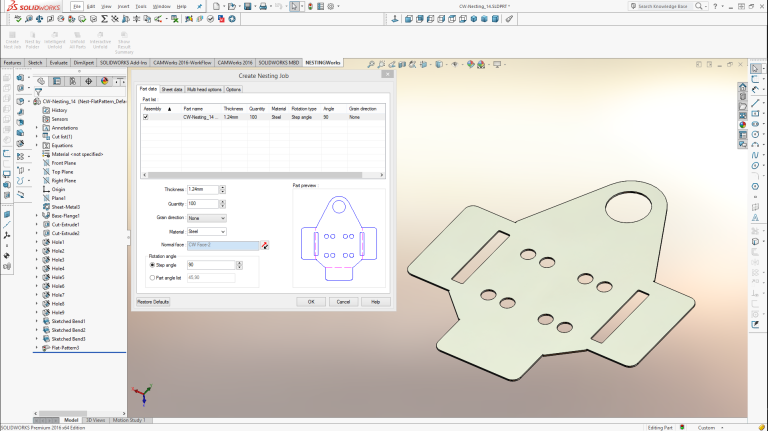Open the DisplayManager color ball tab
Screen dimensions: 768x431
(x=104, y=81)
